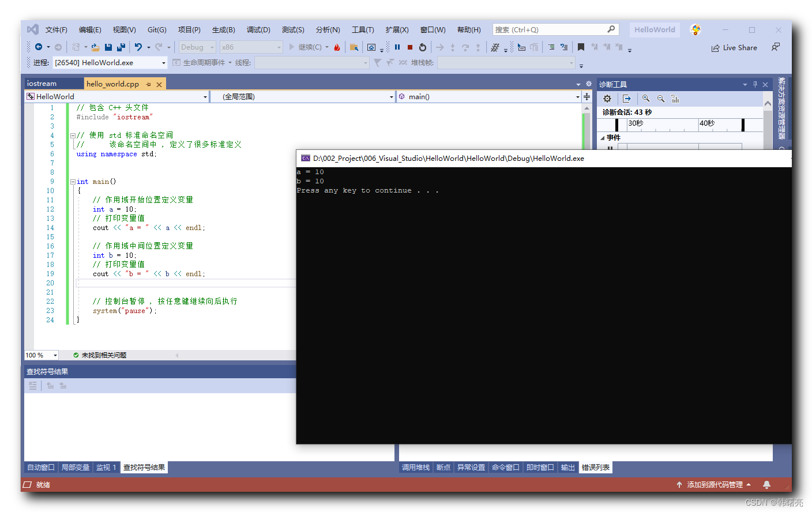Zoom in on diagnostic timeline
Viewport: 812px width, 512px height.
(646, 99)
